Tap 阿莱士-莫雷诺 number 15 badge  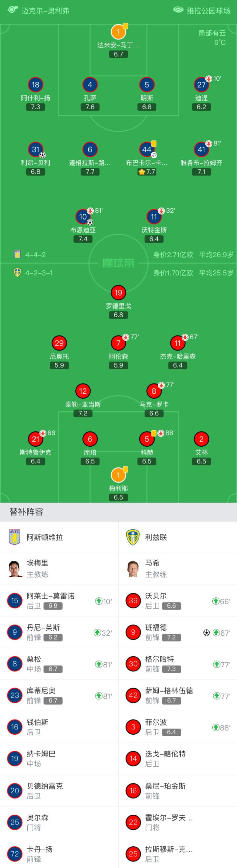click(x=15, y=601)
